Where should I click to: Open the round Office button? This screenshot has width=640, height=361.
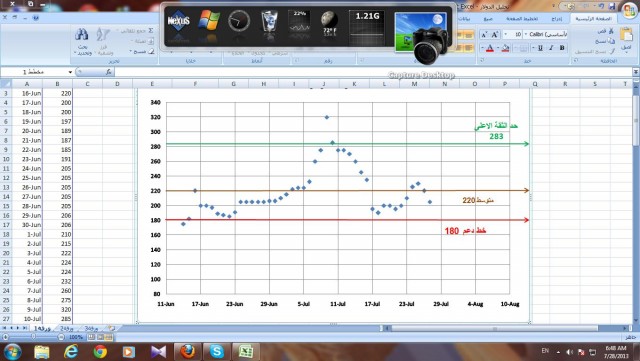pyautogui.click(x=630, y=10)
